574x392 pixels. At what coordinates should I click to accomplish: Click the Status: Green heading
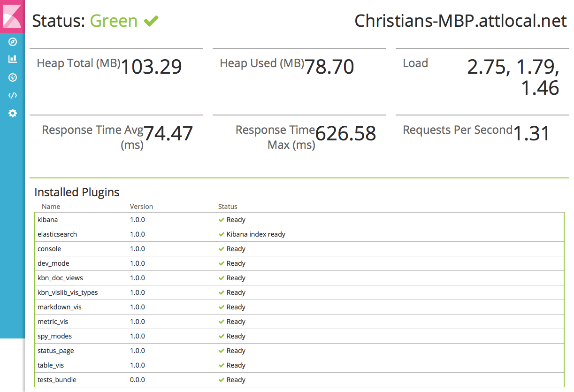point(85,21)
